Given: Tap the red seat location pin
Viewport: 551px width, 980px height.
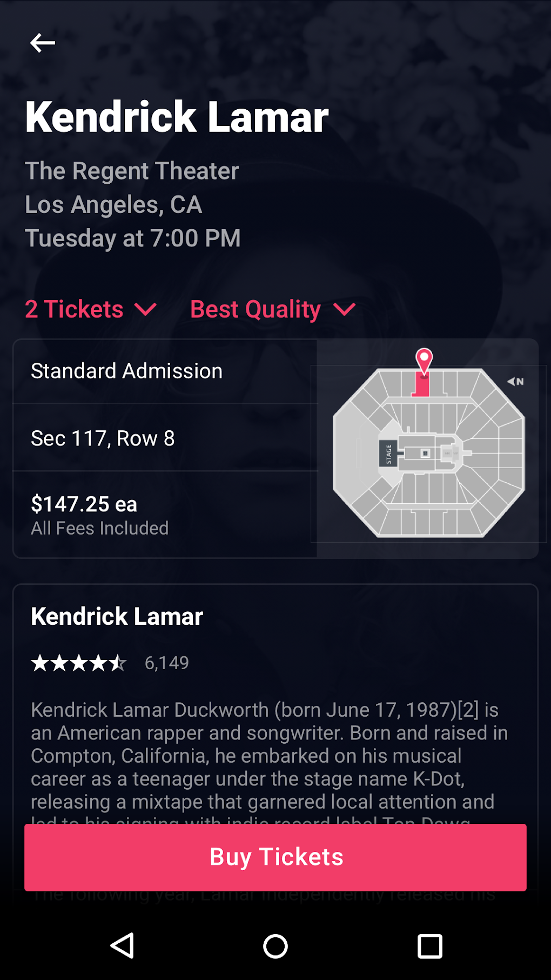Looking at the screenshot, I should point(424,360).
